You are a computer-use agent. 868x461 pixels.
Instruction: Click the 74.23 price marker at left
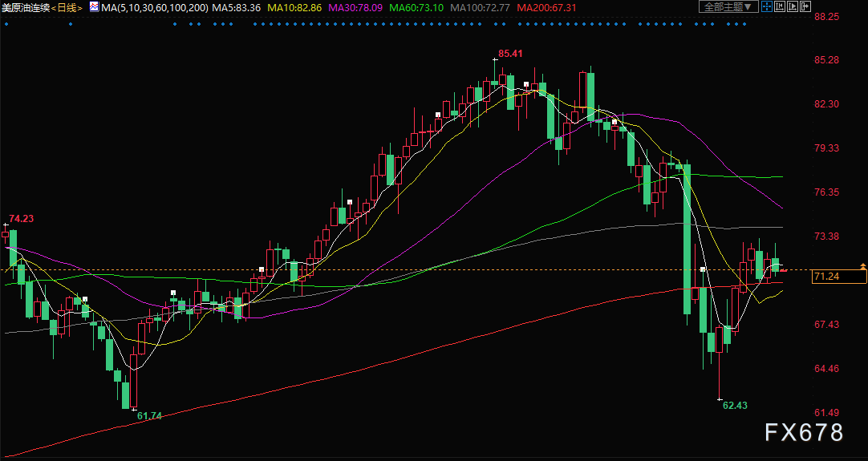point(21,219)
